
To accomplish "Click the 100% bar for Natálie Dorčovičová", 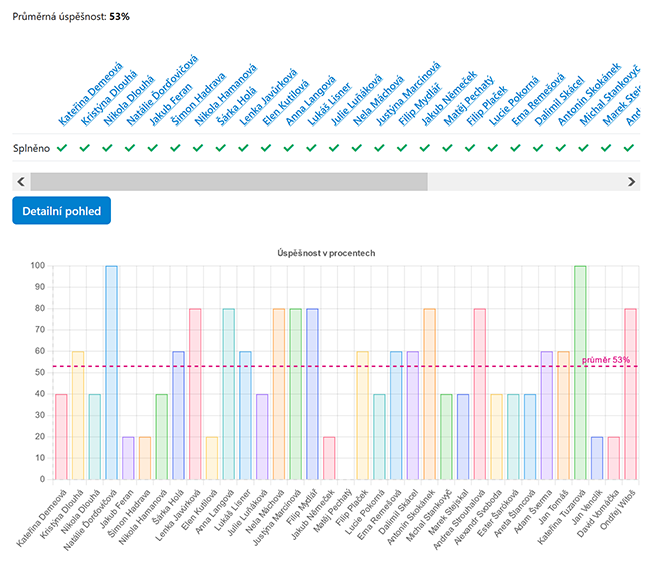I will pos(111,372).
